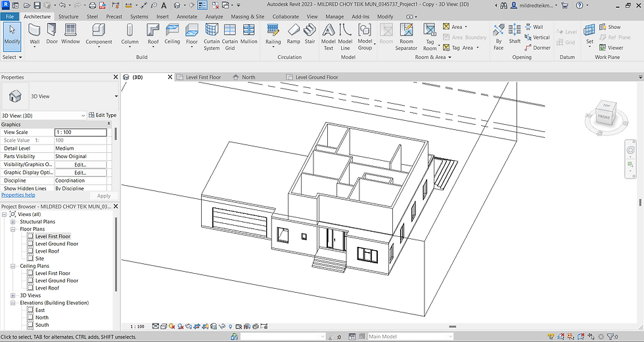The image size is (644, 342).
Task: Open the 3D View: {3D} instance dropdown
Action: (x=43, y=116)
